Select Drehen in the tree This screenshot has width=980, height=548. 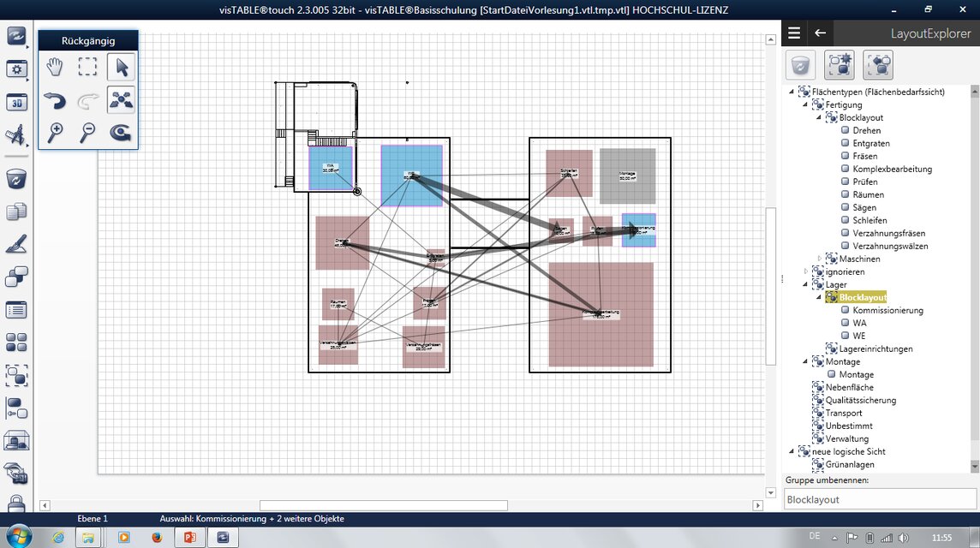click(867, 131)
